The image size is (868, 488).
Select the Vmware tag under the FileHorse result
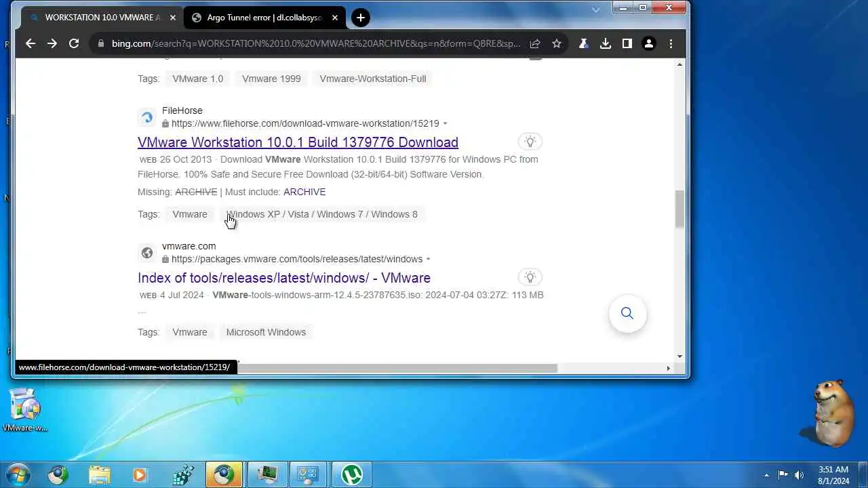pyautogui.click(x=190, y=214)
